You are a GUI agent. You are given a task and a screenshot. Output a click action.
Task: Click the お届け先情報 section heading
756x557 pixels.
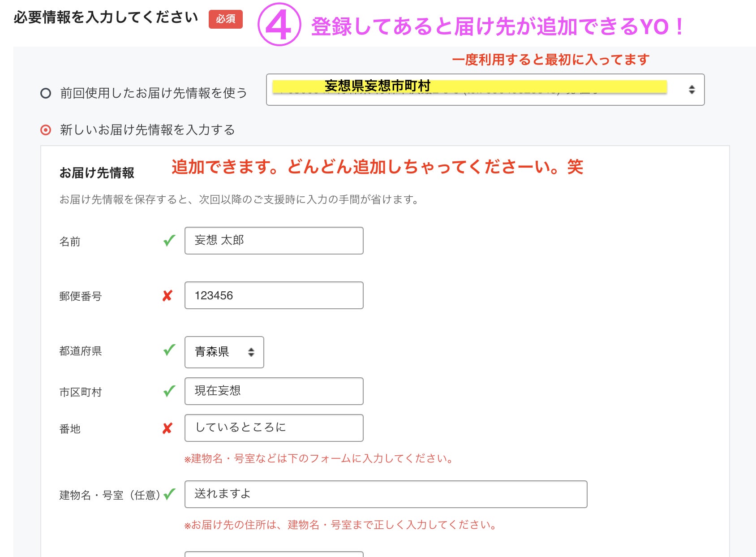[x=97, y=173]
